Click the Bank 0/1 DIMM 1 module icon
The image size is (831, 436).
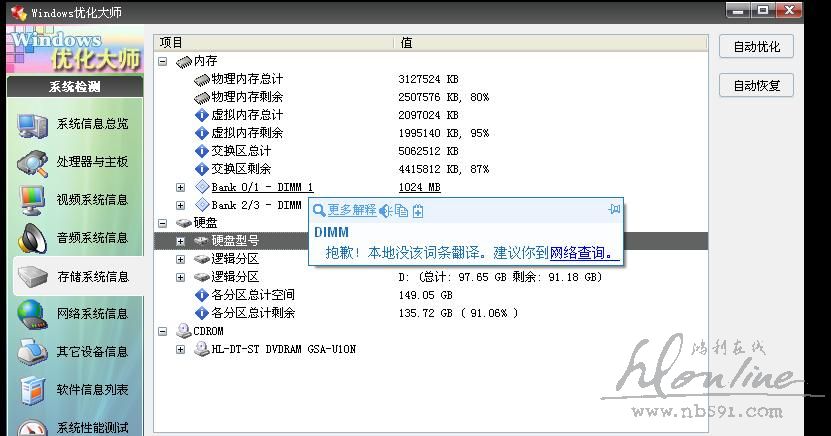(x=202, y=186)
